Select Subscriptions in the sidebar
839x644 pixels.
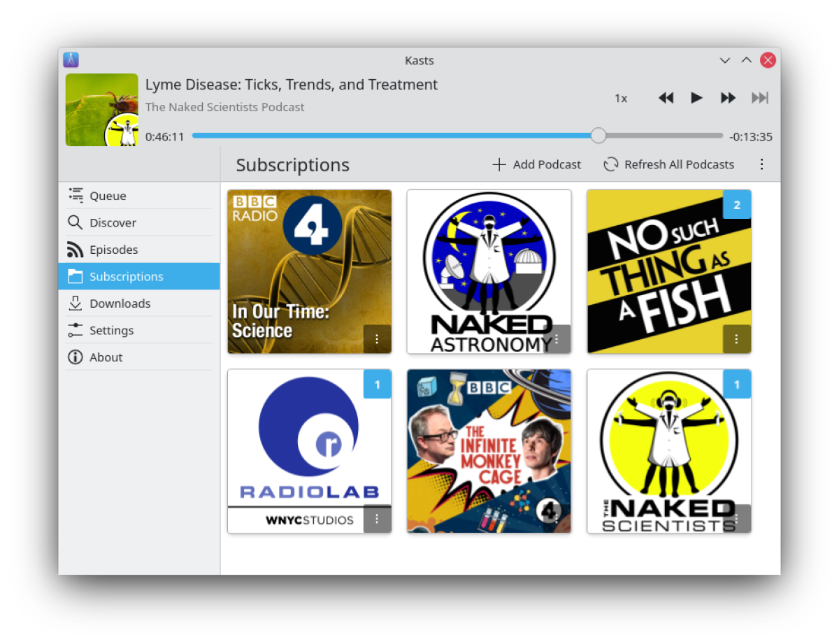click(139, 276)
